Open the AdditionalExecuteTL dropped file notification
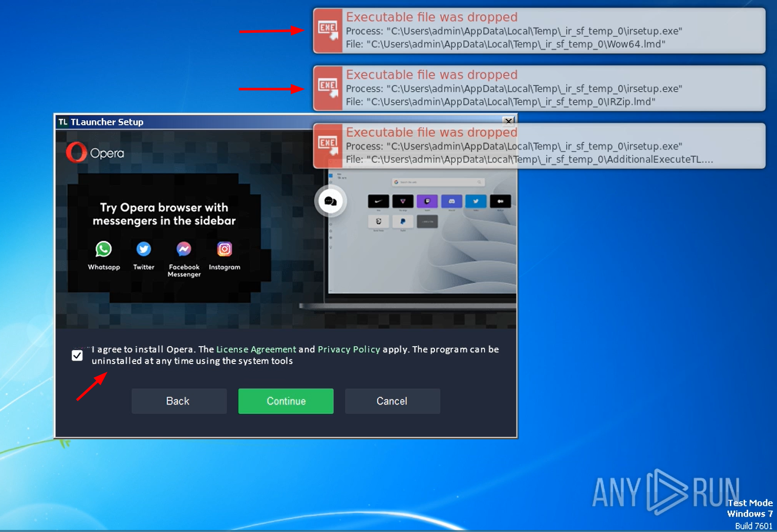Image resolution: width=777 pixels, height=532 pixels. coord(539,146)
